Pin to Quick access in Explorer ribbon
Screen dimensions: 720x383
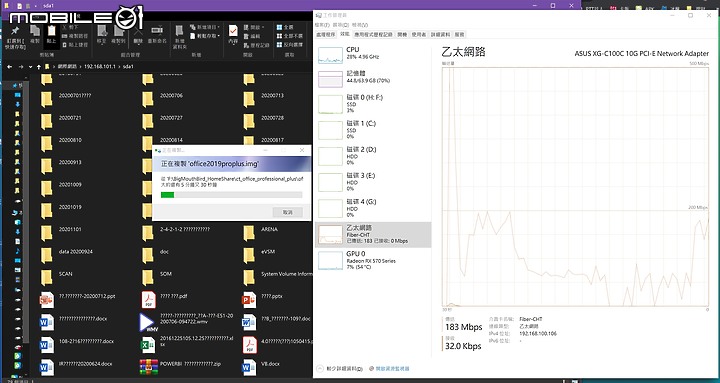click(15, 37)
